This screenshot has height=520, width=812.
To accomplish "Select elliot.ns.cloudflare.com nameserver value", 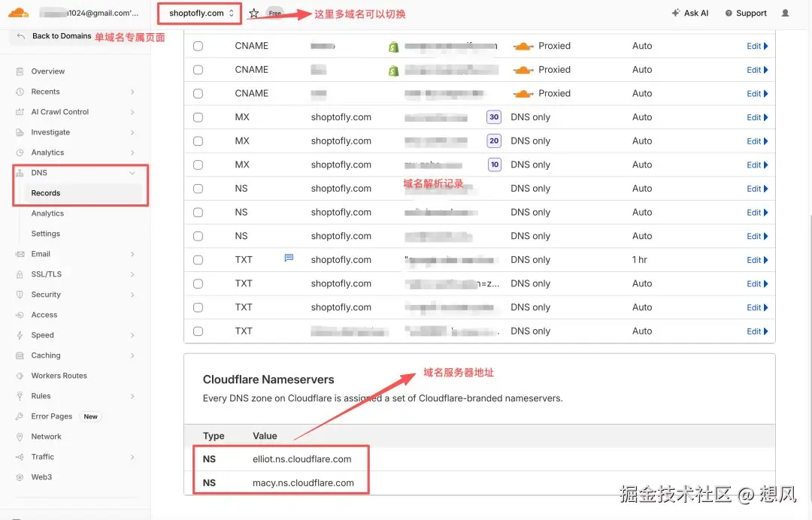I will (x=302, y=459).
